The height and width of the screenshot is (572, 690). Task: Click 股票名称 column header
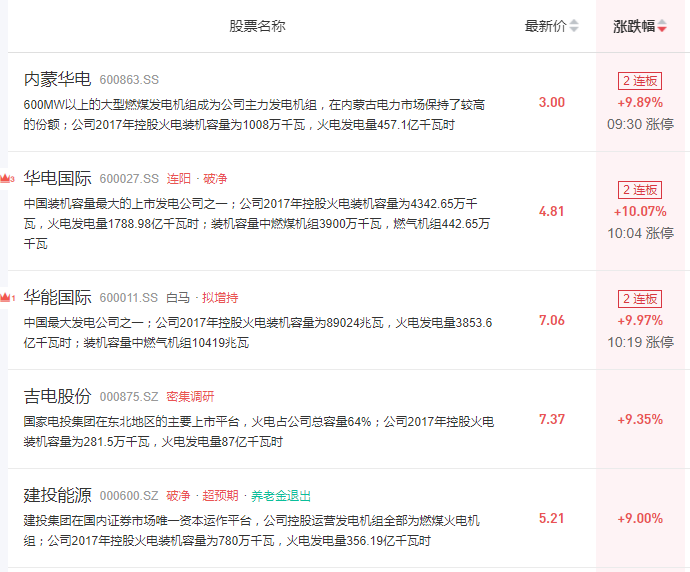point(257,26)
